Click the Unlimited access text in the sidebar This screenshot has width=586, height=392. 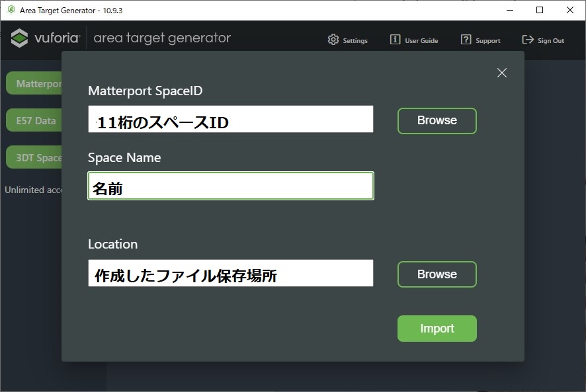(33, 190)
